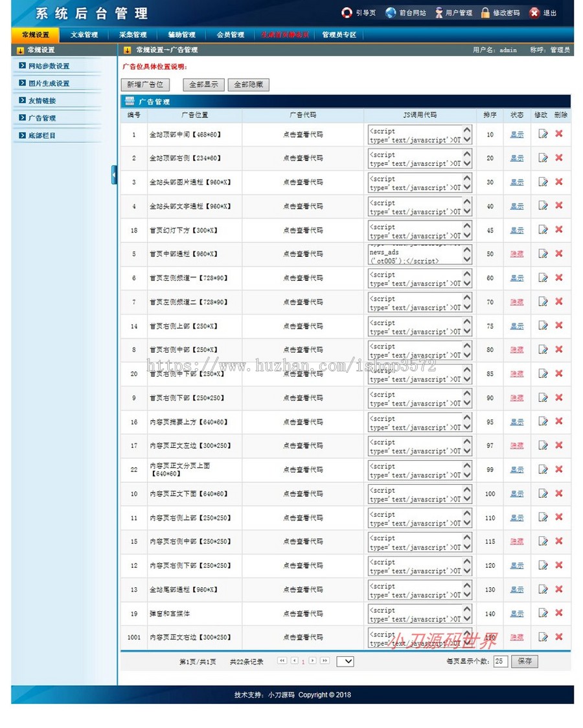
Task: Open 友情链接 in the sidebar
Action: click(41, 100)
